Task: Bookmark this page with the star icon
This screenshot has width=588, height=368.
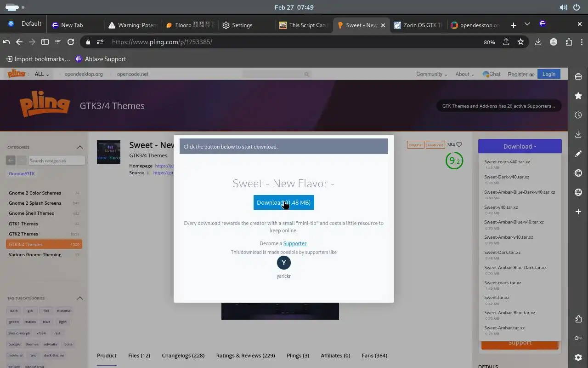Action: (520, 42)
